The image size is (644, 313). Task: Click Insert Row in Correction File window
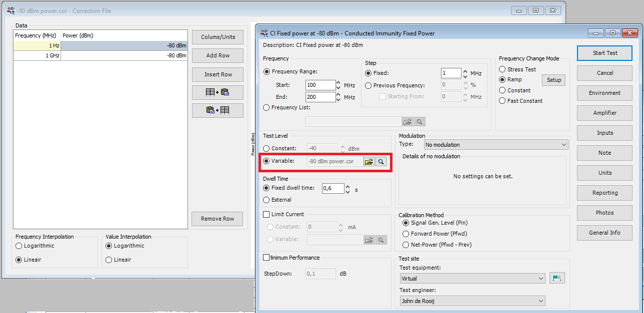click(217, 74)
